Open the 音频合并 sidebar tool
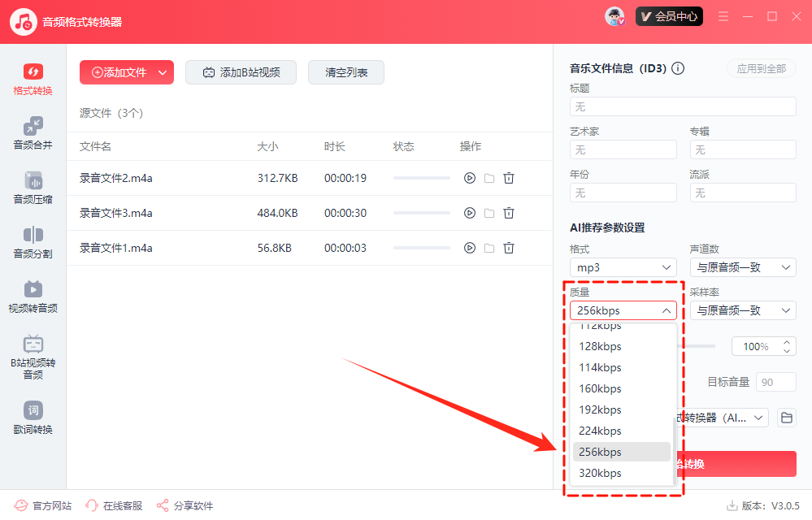Image resolution: width=812 pixels, height=520 pixels. click(33, 133)
